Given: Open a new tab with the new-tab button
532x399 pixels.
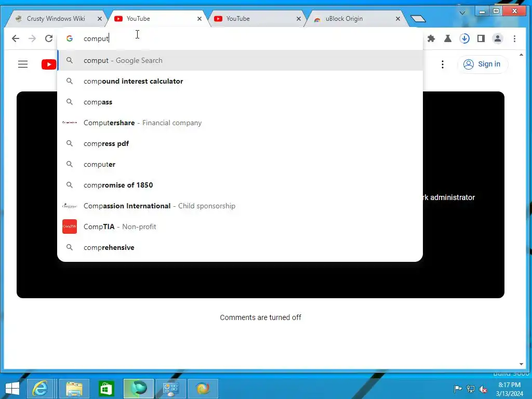Looking at the screenshot, I should pyautogui.click(x=418, y=19).
